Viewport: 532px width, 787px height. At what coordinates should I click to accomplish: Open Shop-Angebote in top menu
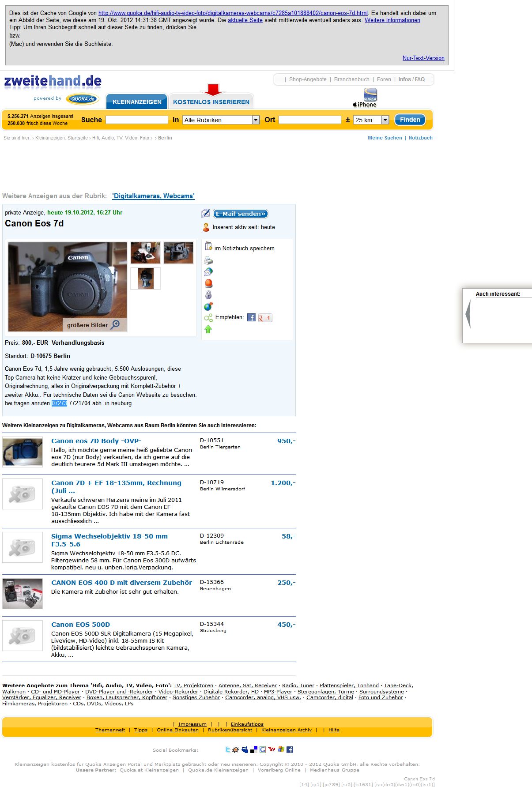pos(308,79)
